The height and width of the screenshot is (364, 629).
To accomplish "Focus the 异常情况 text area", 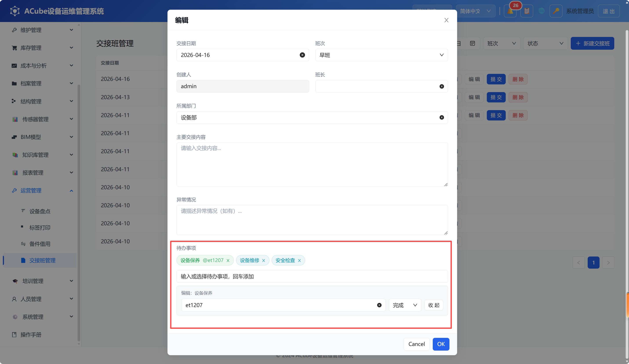I will pyautogui.click(x=312, y=220).
